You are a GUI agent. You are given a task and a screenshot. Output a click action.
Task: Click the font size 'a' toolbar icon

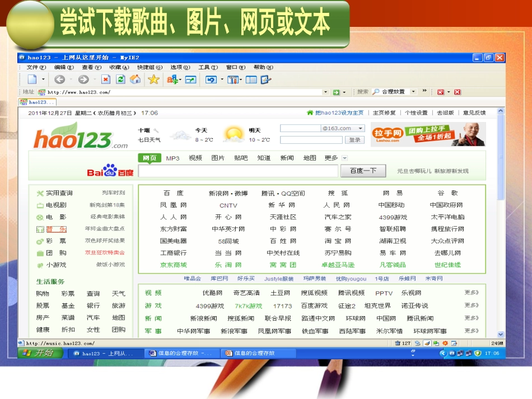[x=172, y=79]
